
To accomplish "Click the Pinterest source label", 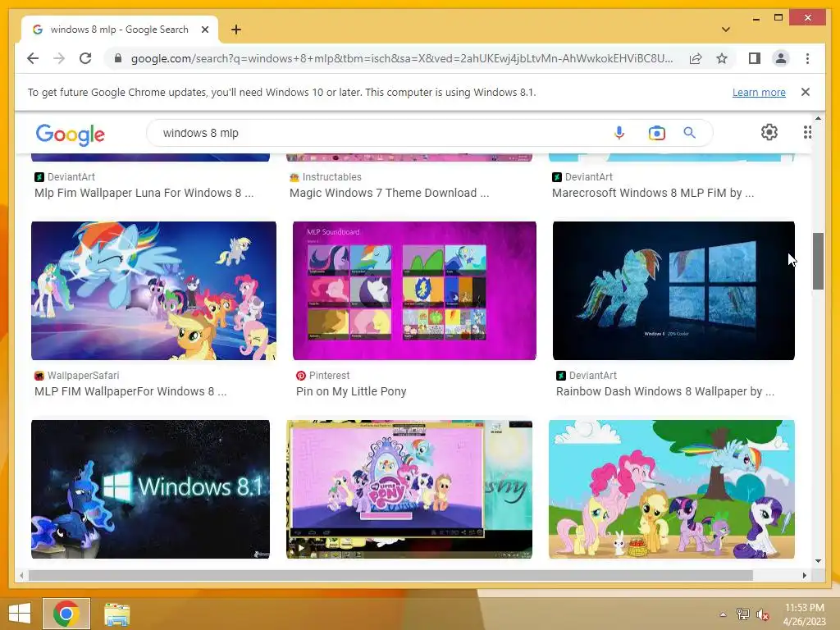I will [329, 376].
